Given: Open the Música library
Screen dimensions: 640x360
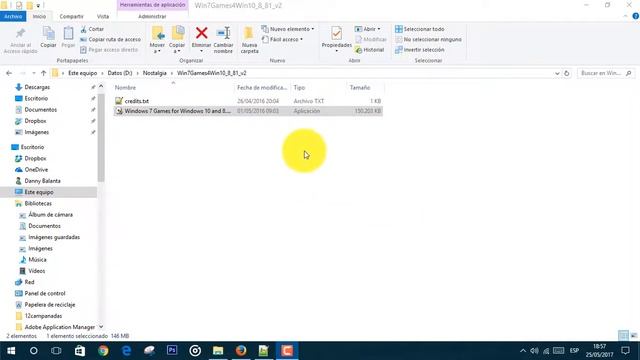Looking at the screenshot, I should point(37,260).
